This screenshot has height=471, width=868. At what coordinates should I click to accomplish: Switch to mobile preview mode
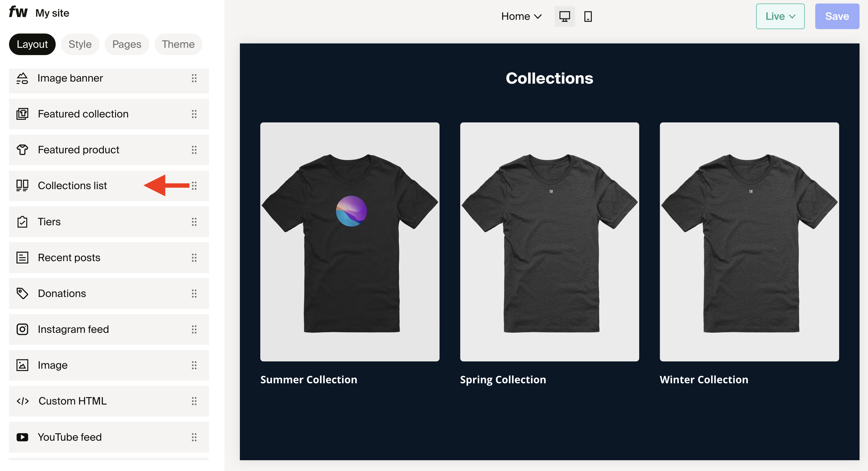588,16
